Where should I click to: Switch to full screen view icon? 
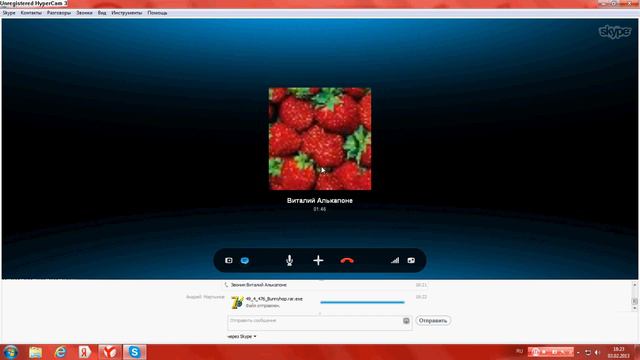click(411, 260)
